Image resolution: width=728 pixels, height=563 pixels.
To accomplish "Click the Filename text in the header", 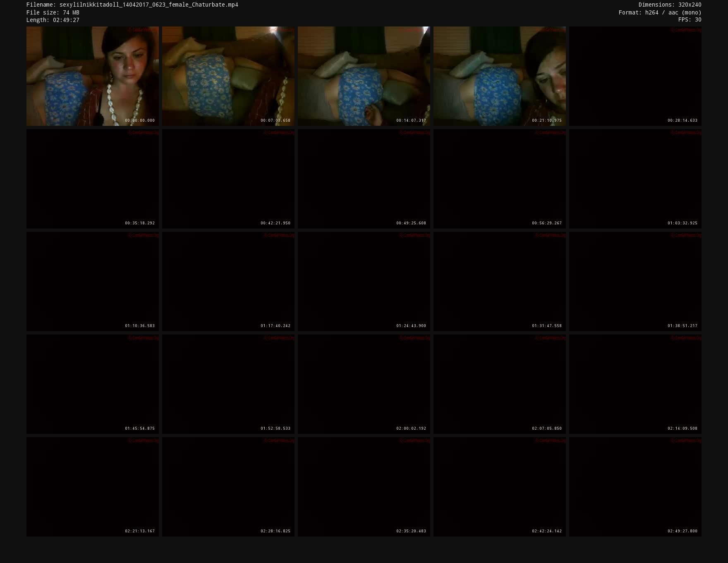I will click(132, 5).
